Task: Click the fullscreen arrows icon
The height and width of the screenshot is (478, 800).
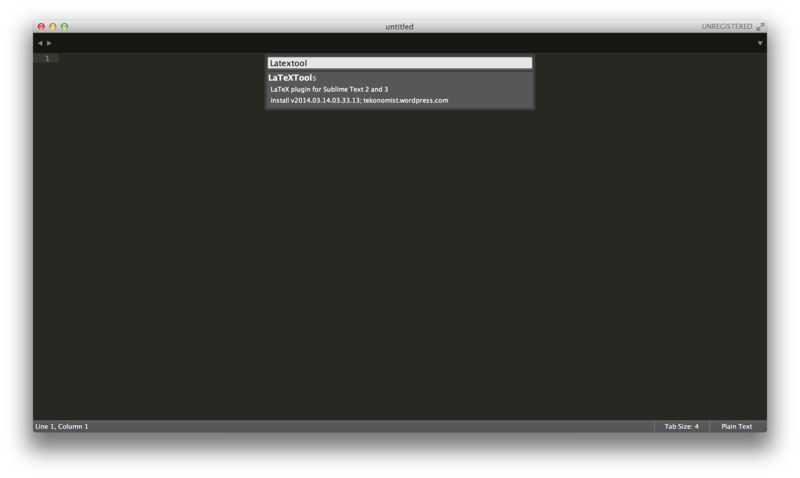Action: (760, 27)
